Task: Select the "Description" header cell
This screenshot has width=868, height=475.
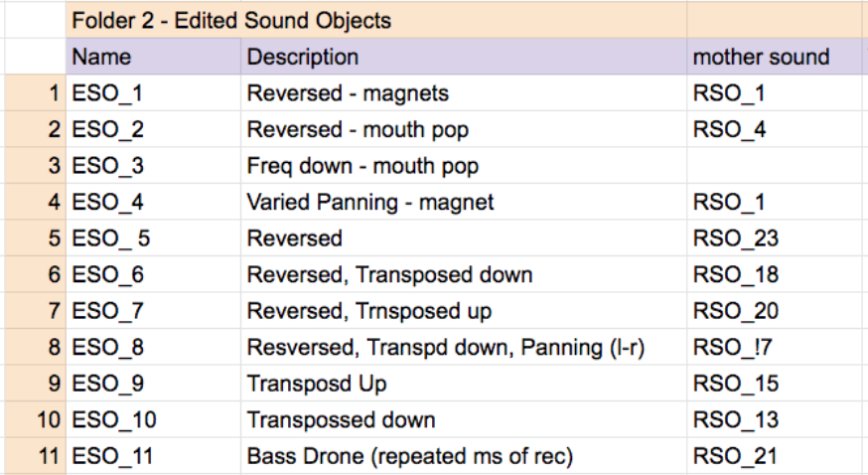Action: pyautogui.click(x=463, y=57)
